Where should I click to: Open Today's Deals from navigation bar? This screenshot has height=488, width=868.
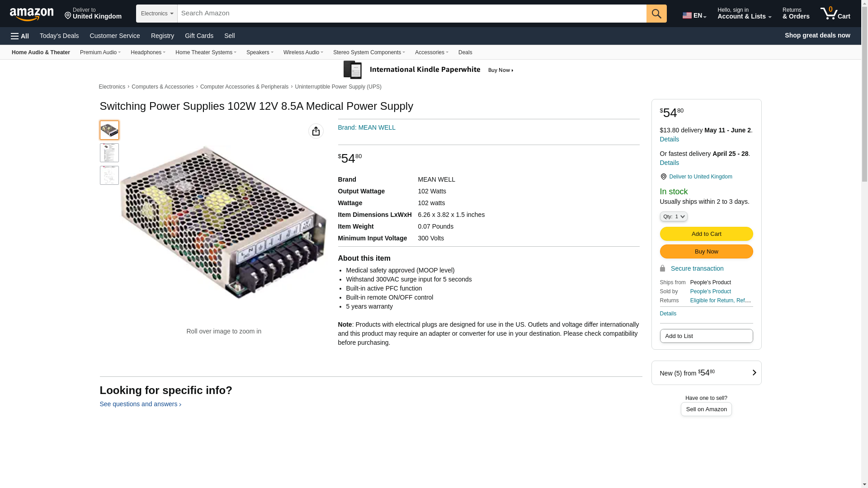(59, 36)
